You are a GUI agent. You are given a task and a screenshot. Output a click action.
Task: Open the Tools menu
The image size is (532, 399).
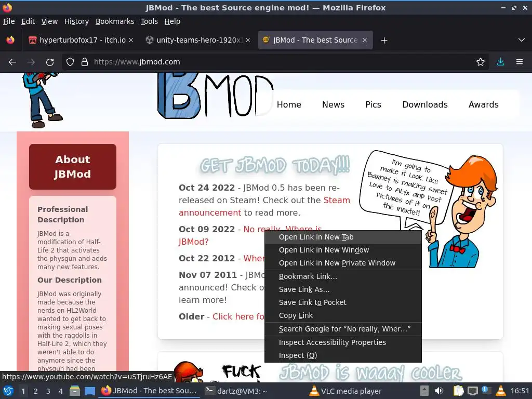tap(149, 21)
